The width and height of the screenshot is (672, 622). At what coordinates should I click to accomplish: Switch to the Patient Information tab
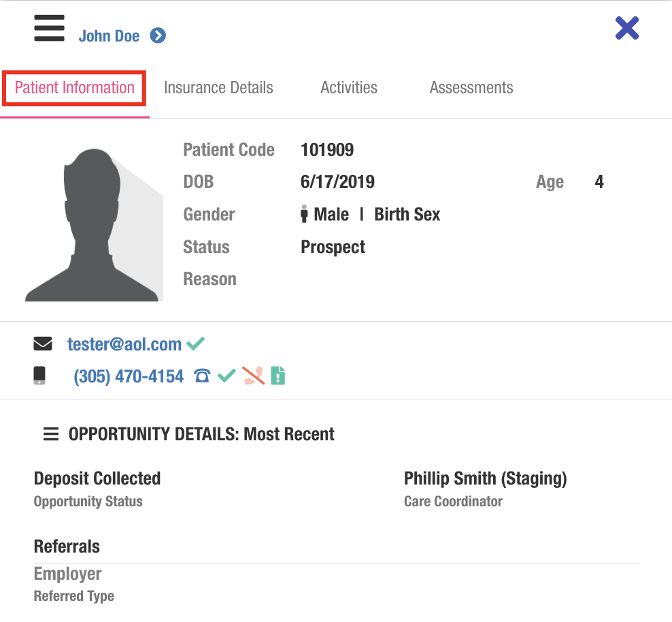(x=74, y=88)
